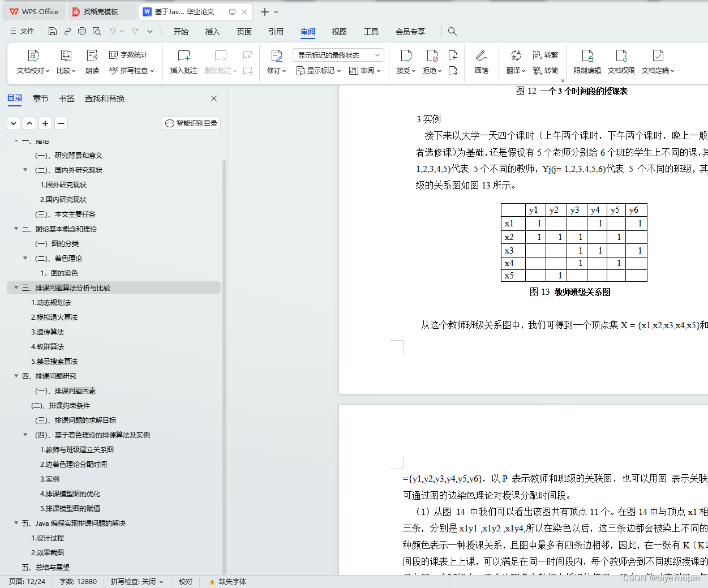The width and height of the screenshot is (708, 588).
Task: Click the search magnifier icon
Action: click(x=452, y=31)
